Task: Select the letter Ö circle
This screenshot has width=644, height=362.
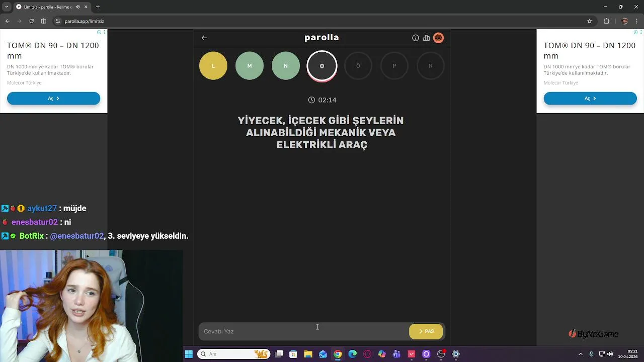Action: click(x=358, y=66)
